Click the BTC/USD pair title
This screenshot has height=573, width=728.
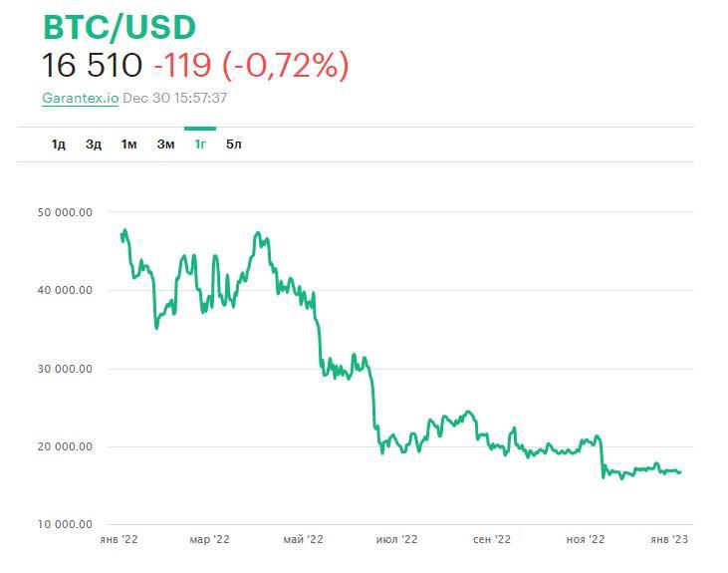pyautogui.click(x=120, y=27)
